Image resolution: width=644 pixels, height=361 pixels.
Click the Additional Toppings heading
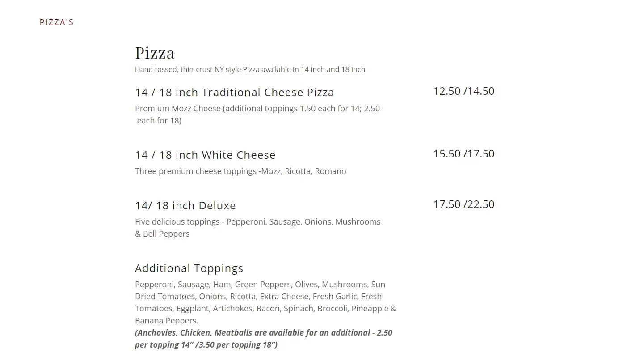(189, 268)
